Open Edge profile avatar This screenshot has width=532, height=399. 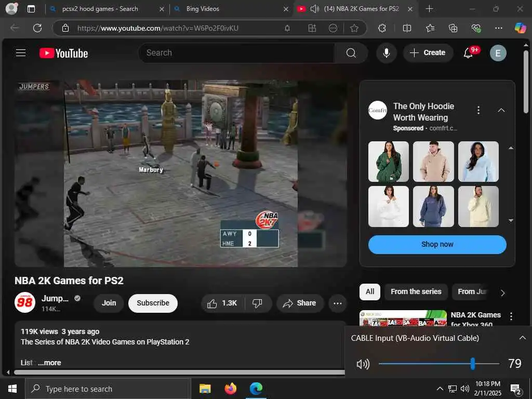[11, 8]
